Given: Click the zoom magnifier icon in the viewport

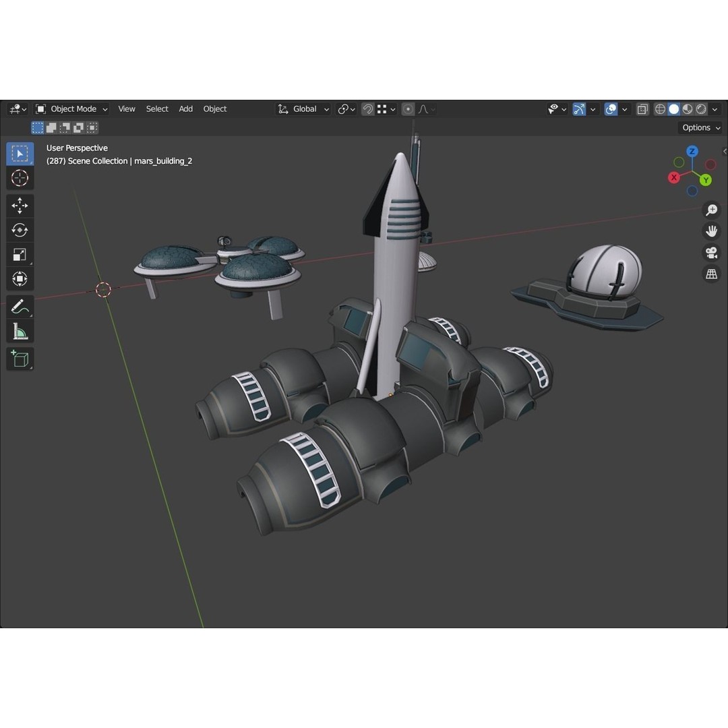Looking at the screenshot, I should [x=711, y=210].
